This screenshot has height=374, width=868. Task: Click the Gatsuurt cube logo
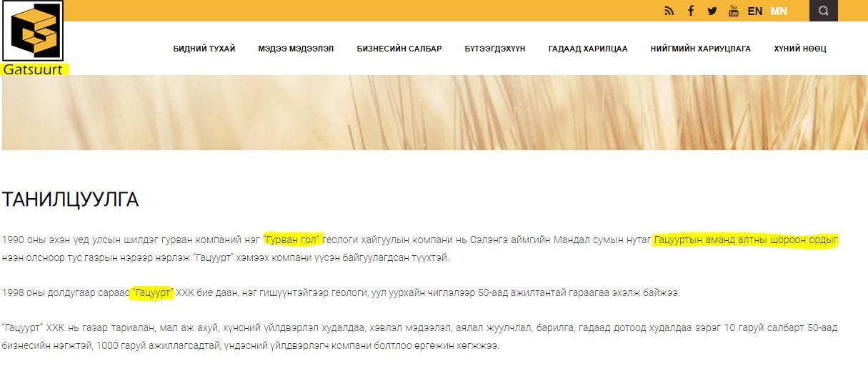point(32,31)
